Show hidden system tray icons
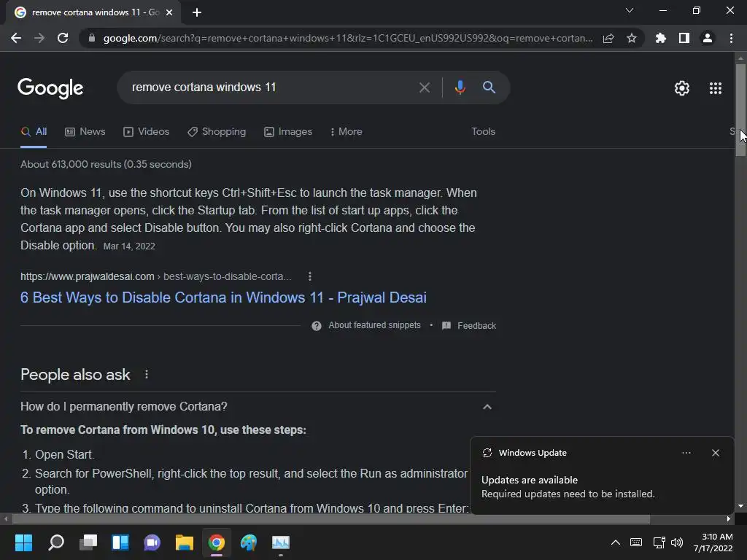This screenshot has height=560, width=747. tap(616, 542)
